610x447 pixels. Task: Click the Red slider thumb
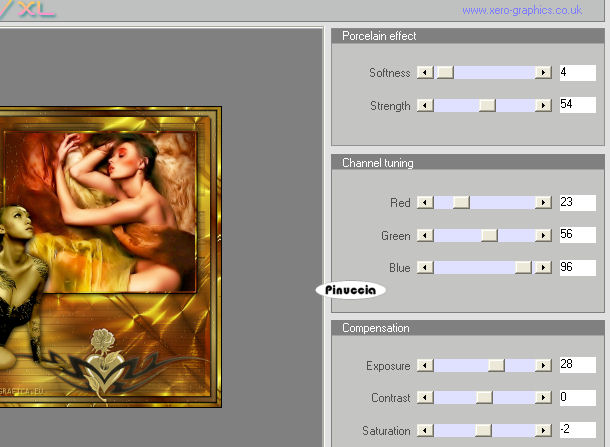point(461,202)
